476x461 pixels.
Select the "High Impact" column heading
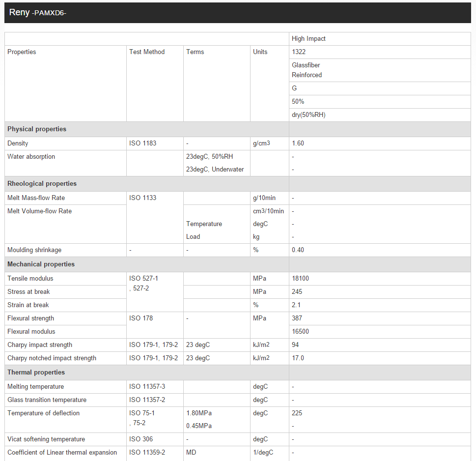[308, 38]
